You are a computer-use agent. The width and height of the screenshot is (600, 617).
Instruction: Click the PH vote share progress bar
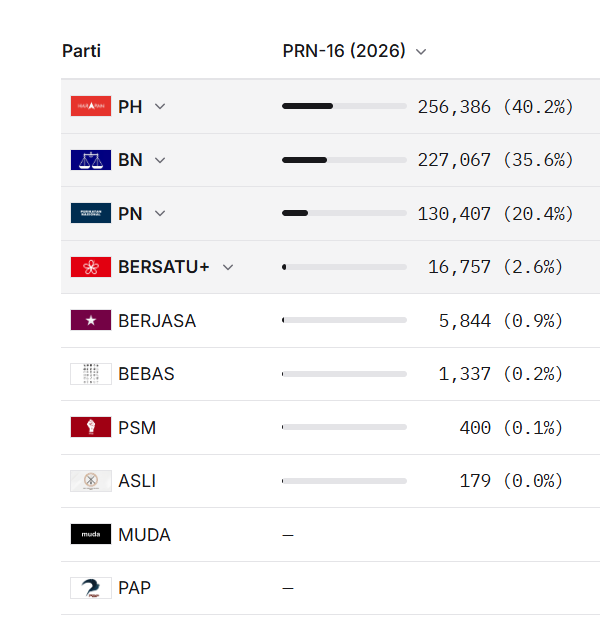coord(344,106)
